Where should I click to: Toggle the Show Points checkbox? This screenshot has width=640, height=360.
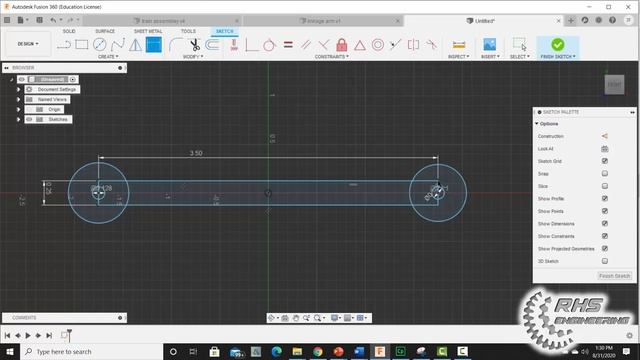[x=605, y=211]
